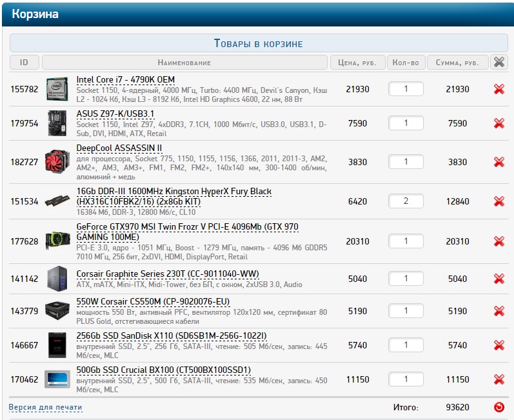The image size is (514, 420).
Task: Click the clear-all X header icon
Action: pyautogui.click(x=499, y=62)
